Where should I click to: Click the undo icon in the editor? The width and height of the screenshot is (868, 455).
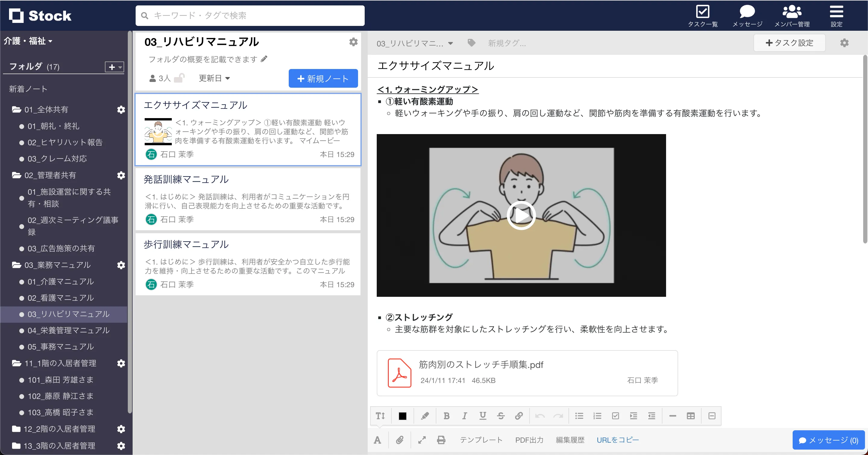click(540, 416)
